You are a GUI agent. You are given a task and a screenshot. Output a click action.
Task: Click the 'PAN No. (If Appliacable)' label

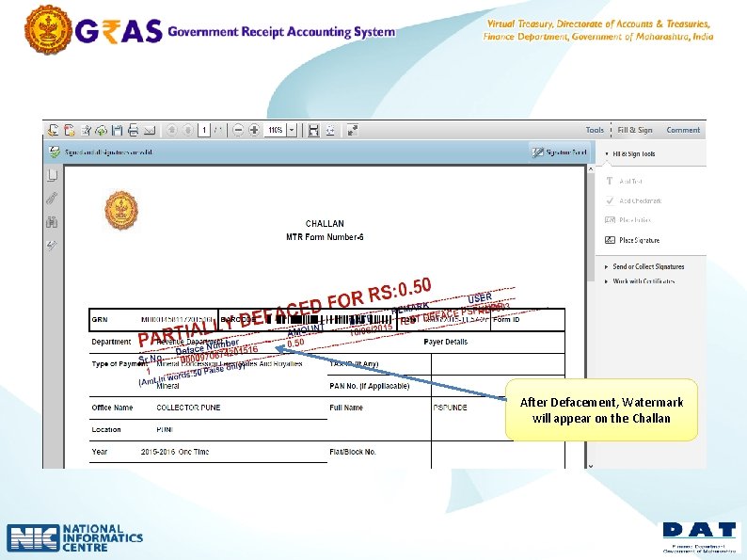(x=369, y=386)
